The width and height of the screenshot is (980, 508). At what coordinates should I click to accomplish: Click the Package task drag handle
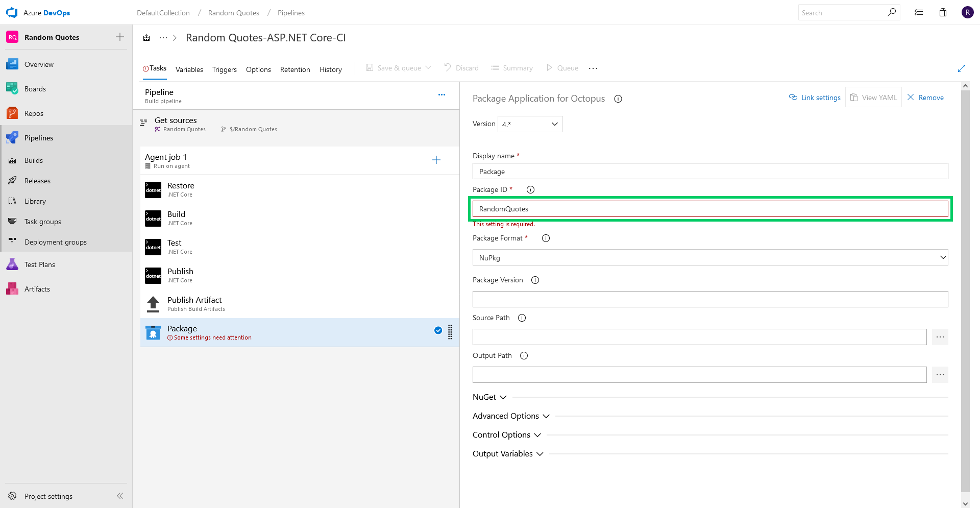450,332
